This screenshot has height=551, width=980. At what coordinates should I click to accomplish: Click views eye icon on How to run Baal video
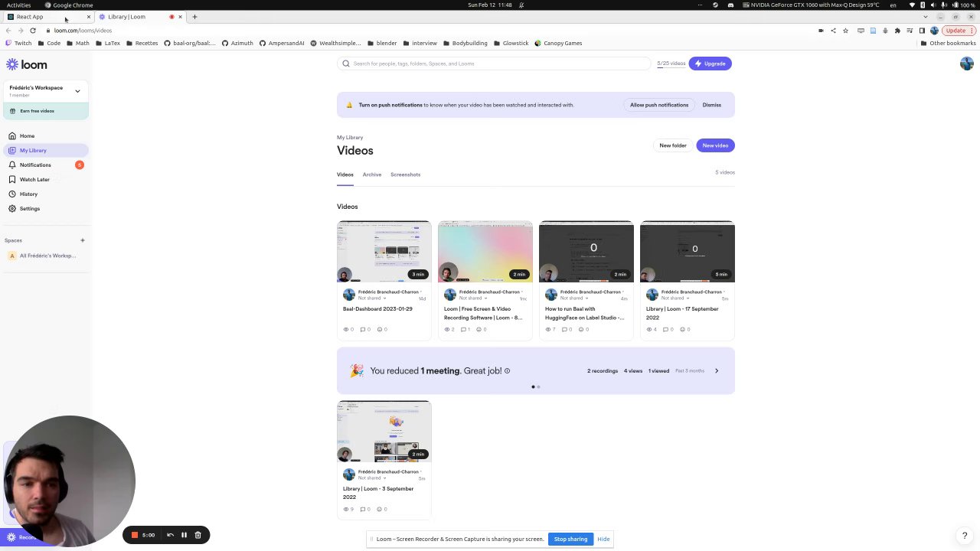coord(548,330)
